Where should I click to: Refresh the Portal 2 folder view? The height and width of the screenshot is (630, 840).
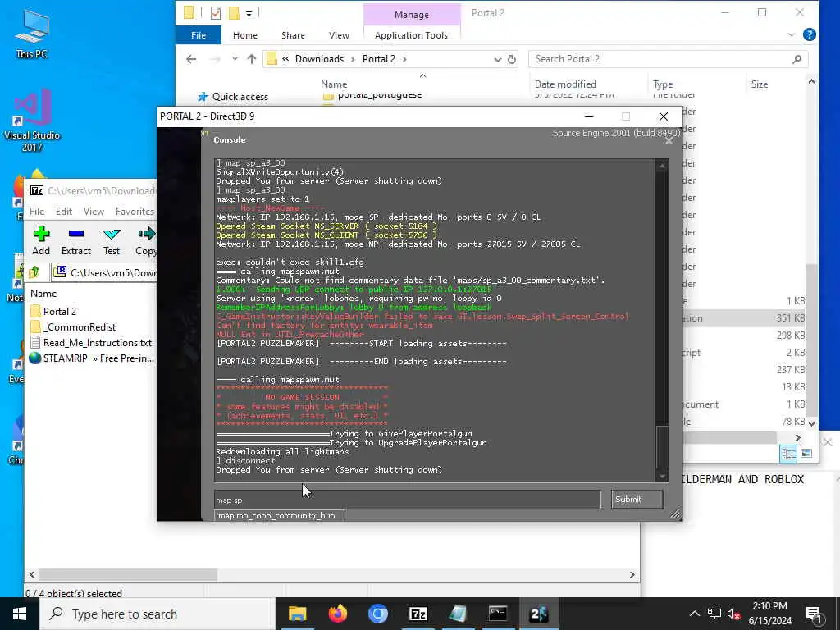(512, 59)
